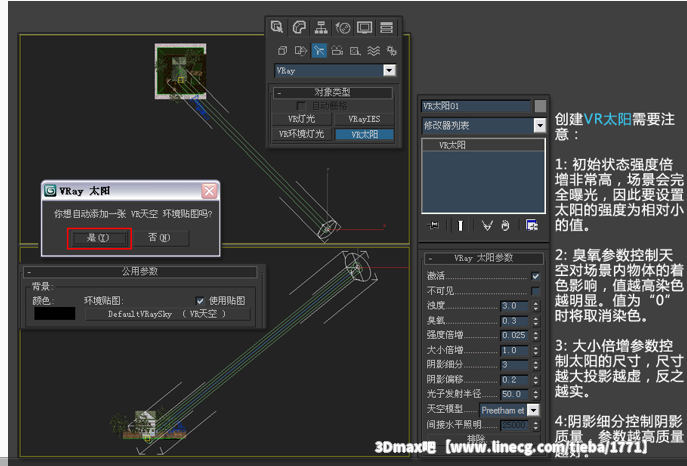687x466 pixels.
Task: Click the VR环境灯光 button
Action: click(x=301, y=134)
